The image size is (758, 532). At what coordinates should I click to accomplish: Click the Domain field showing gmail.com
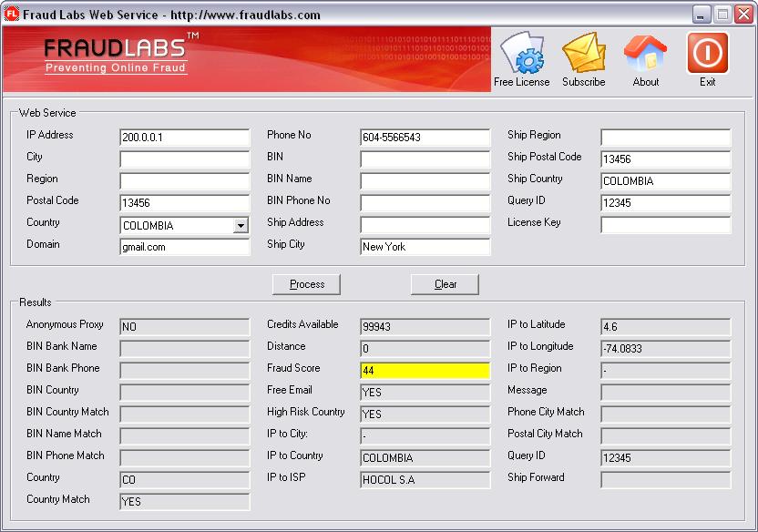(184, 247)
